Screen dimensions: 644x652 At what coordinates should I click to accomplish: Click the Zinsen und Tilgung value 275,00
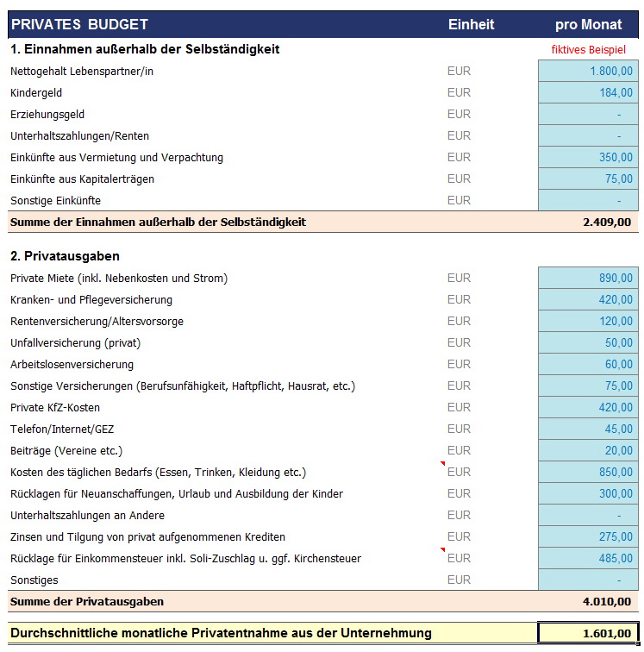(x=588, y=536)
